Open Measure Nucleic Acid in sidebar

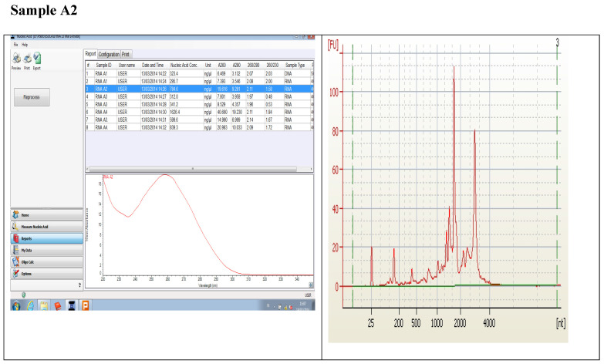[46, 227]
